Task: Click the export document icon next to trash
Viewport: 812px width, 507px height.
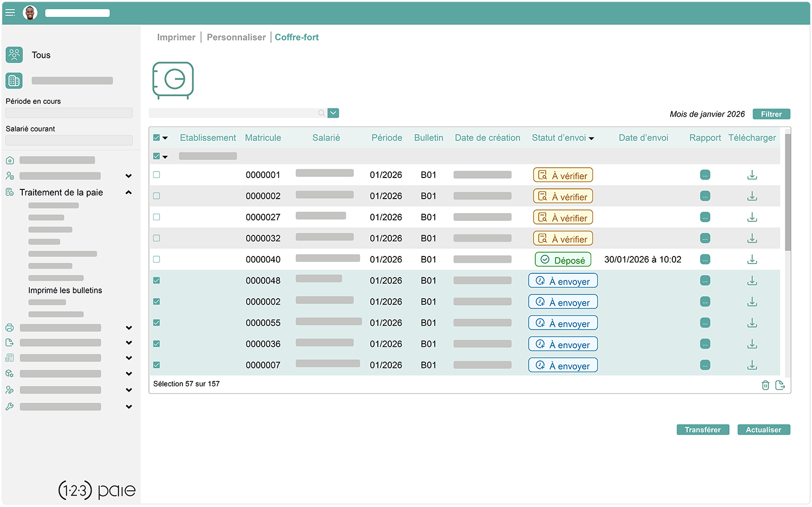Action: pos(780,385)
